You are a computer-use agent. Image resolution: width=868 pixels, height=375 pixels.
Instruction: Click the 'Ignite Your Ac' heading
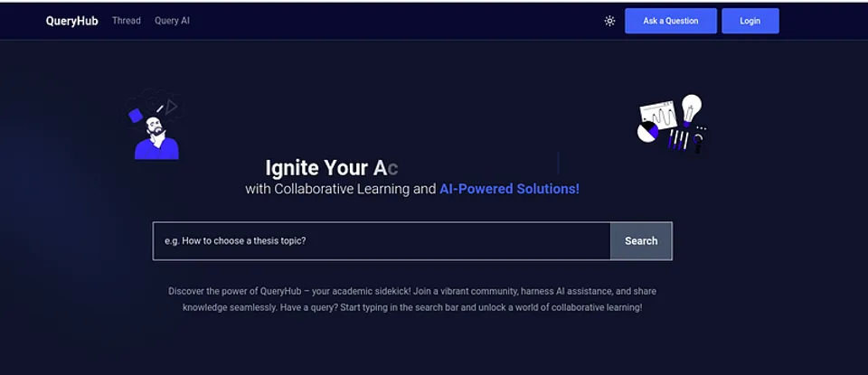coord(332,167)
